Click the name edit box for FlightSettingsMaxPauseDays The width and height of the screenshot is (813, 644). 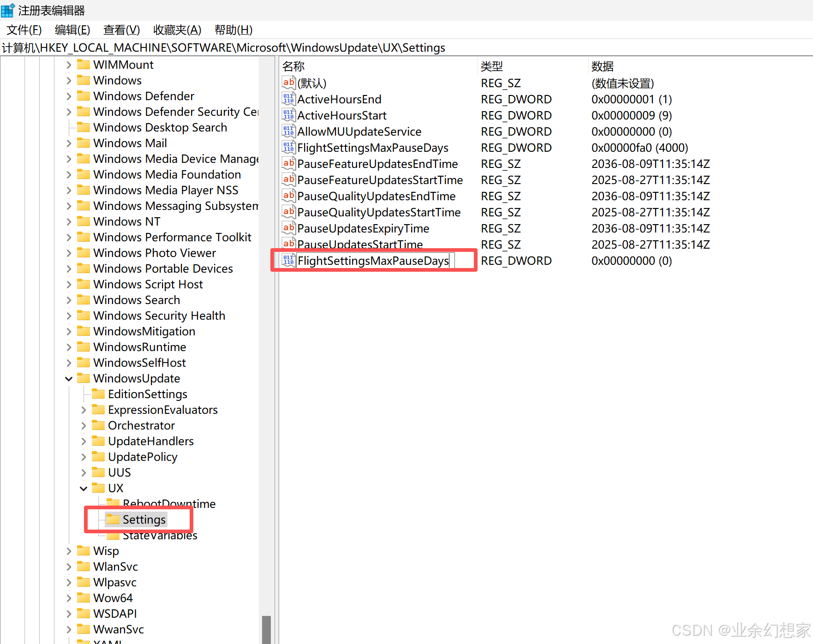[x=375, y=261]
